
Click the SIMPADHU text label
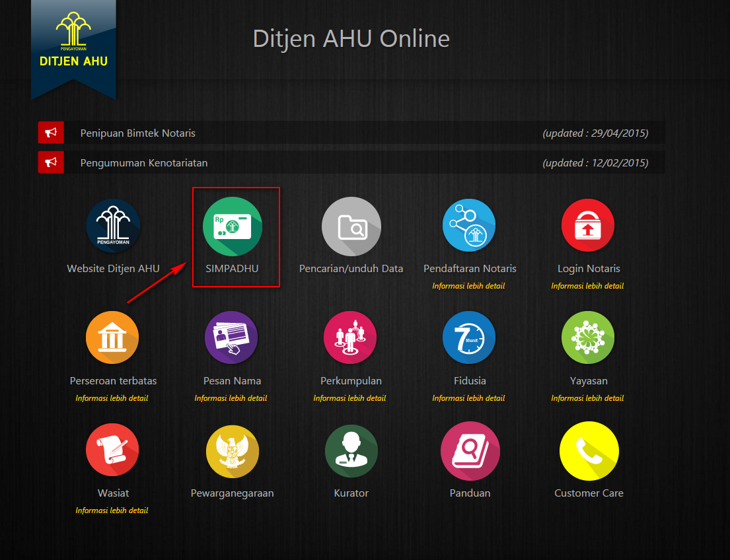click(232, 269)
